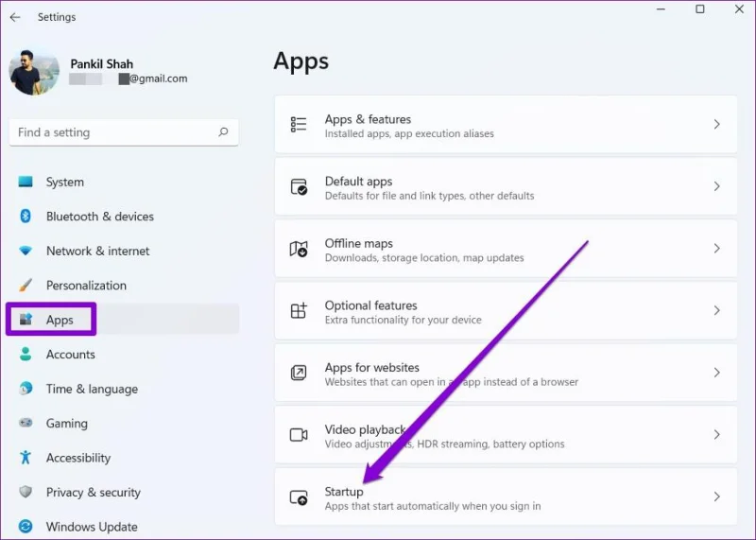The width and height of the screenshot is (756, 540).
Task: Click the Accessibility figure icon
Action: click(x=26, y=457)
